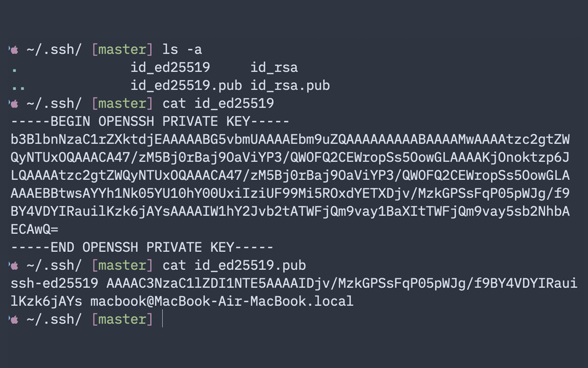588x368 pixels.
Task: Click the id_rsa file name in the listing
Action: click(274, 68)
